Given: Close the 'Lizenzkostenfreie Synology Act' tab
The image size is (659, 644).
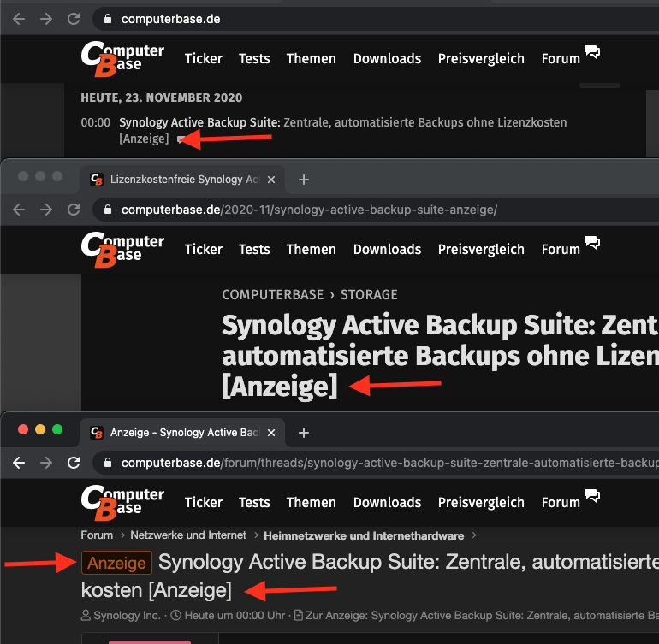Looking at the screenshot, I should pyautogui.click(x=271, y=180).
